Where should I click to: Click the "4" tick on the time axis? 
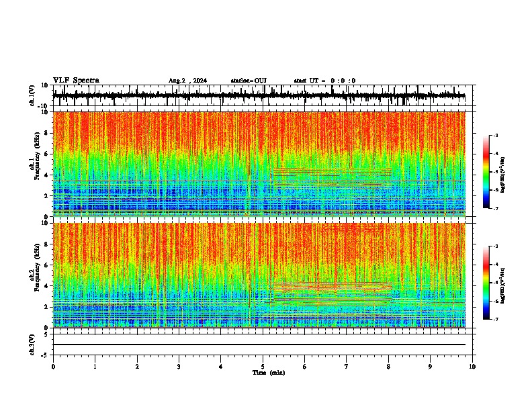(221, 367)
